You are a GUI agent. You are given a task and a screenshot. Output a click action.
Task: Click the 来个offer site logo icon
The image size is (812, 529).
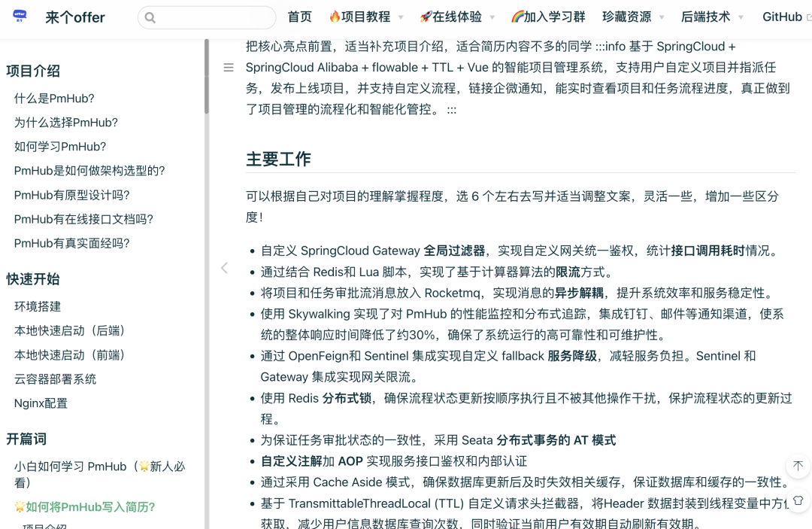[x=20, y=16]
